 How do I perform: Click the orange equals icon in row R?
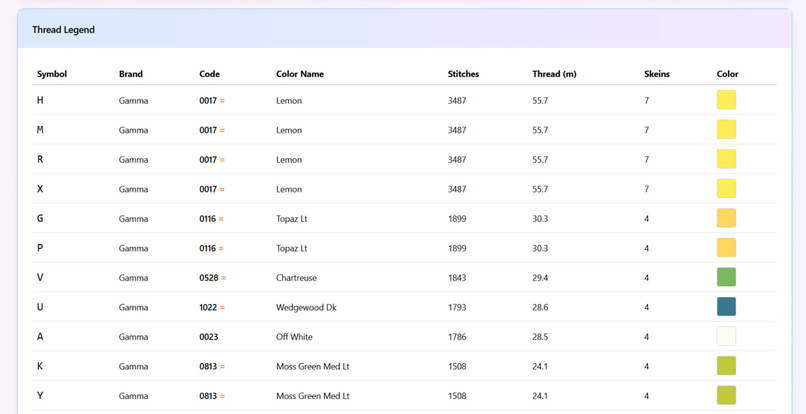pyautogui.click(x=222, y=160)
